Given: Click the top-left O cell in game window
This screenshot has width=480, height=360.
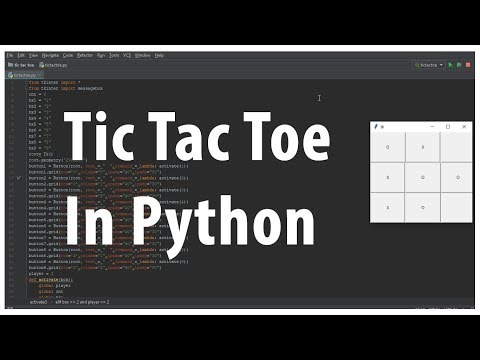Looking at the screenshot, I should click(x=388, y=147).
